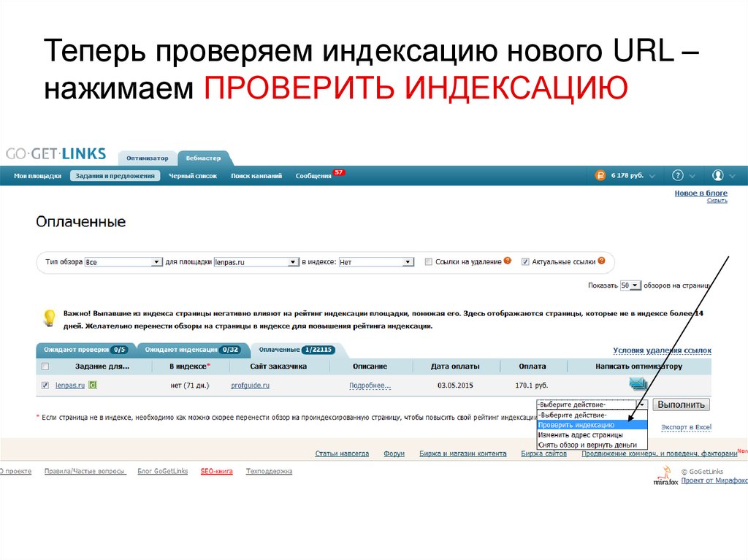Screen dimensions: 748x560
Task: Click the message envelope icon in lenpas.ru row
Action: tap(638, 383)
